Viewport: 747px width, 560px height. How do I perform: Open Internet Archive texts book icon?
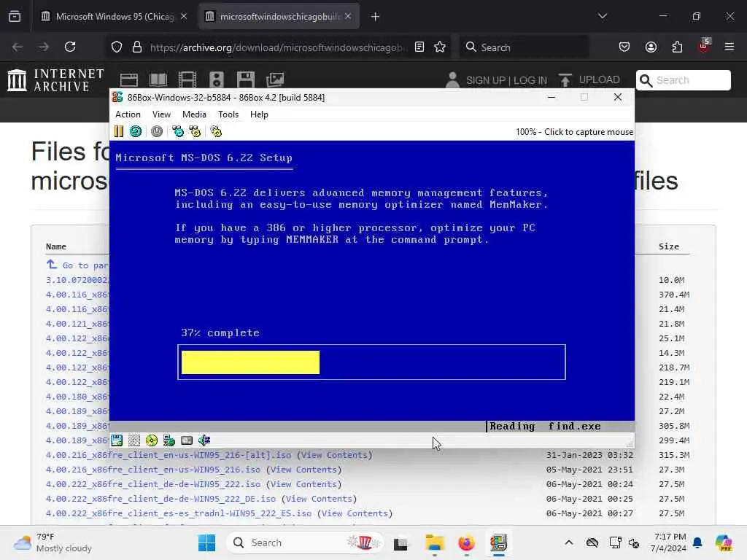point(158,80)
